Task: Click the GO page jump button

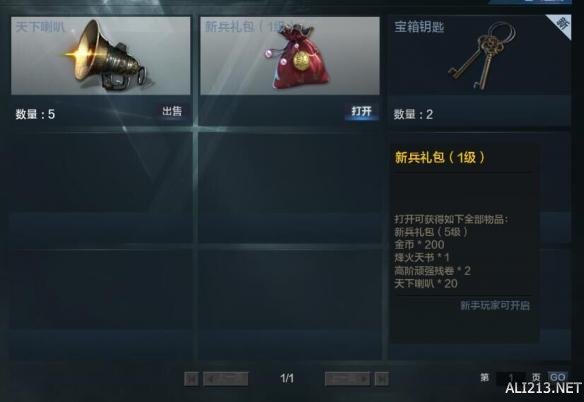Action: tap(558, 378)
